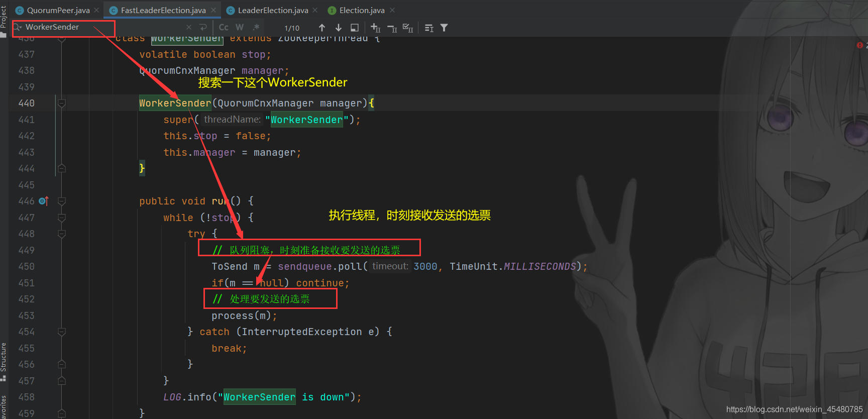The width and height of the screenshot is (868, 419).
Task: Click 'InterruptedException' in the catch clause
Action: pyautogui.click(x=302, y=332)
